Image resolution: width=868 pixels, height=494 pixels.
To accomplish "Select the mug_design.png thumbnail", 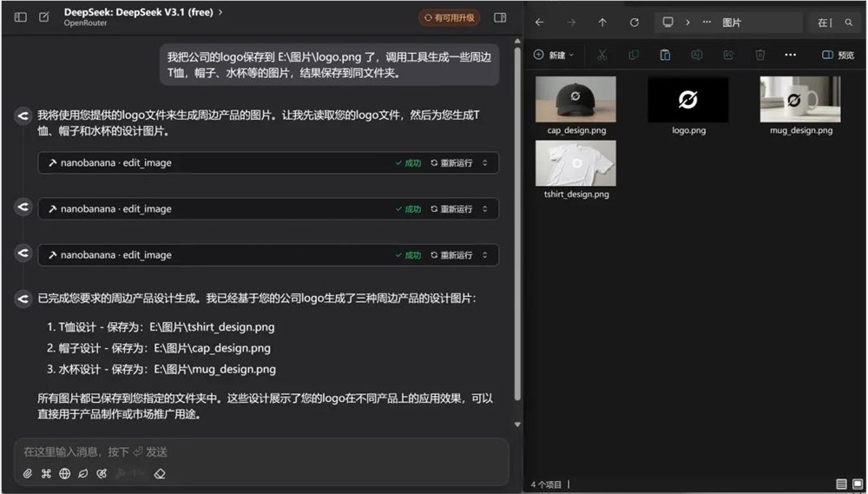I will pos(800,99).
